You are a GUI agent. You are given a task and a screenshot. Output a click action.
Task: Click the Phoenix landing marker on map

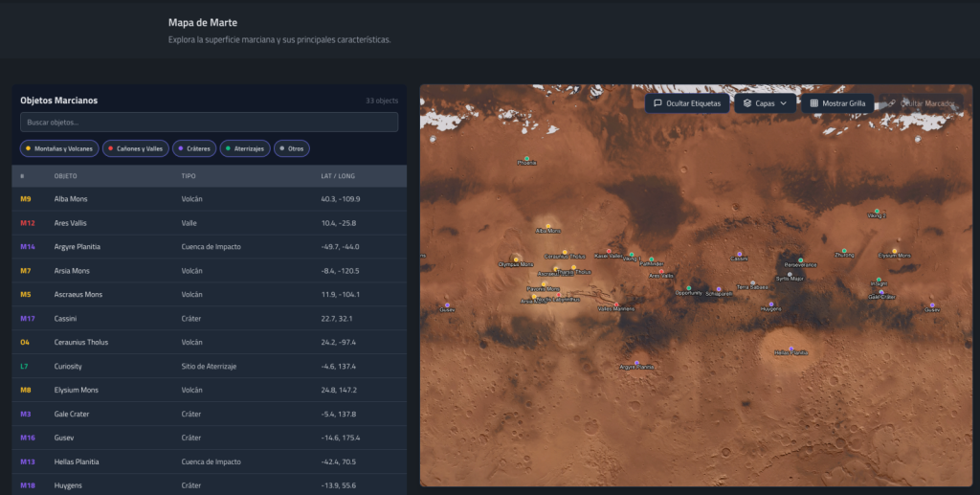(x=527, y=158)
